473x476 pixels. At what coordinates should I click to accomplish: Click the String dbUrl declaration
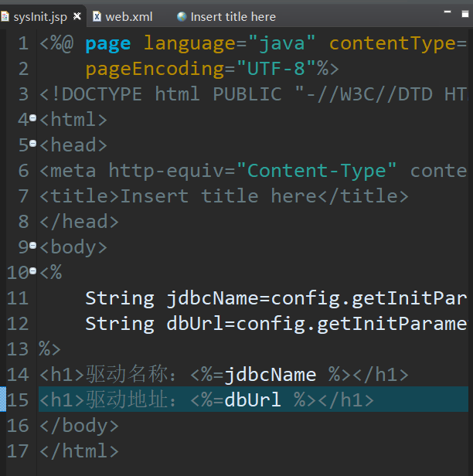click(x=276, y=324)
